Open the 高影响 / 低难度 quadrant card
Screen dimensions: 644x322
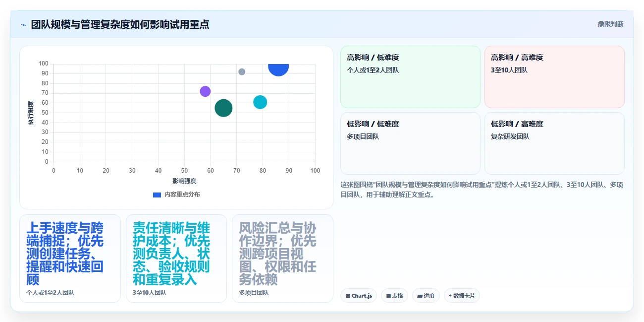pyautogui.click(x=410, y=77)
